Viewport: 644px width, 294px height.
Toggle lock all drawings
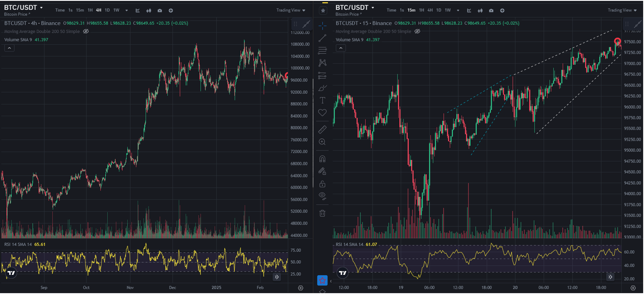pos(322,184)
